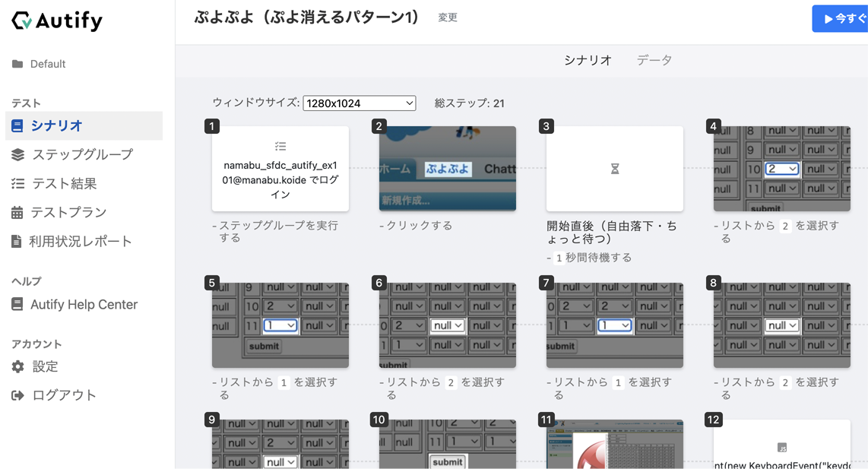
Task: Click the scenario book icon in sidebar
Action: coord(17,126)
